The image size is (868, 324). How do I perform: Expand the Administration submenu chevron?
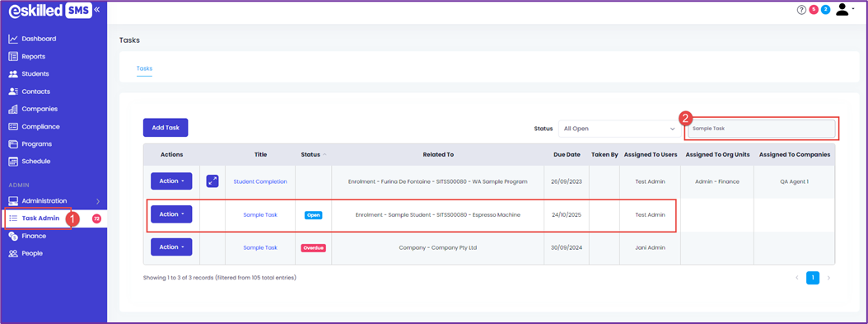click(98, 201)
